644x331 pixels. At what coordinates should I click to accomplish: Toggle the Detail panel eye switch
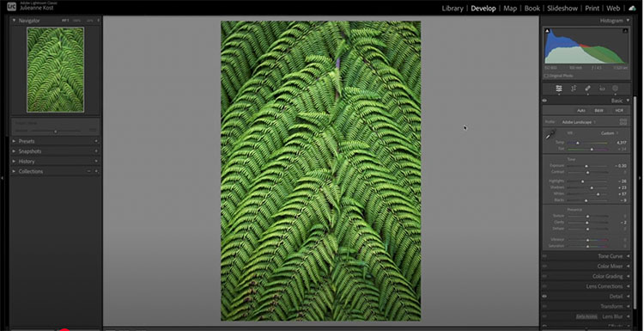pyautogui.click(x=544, y=297)
